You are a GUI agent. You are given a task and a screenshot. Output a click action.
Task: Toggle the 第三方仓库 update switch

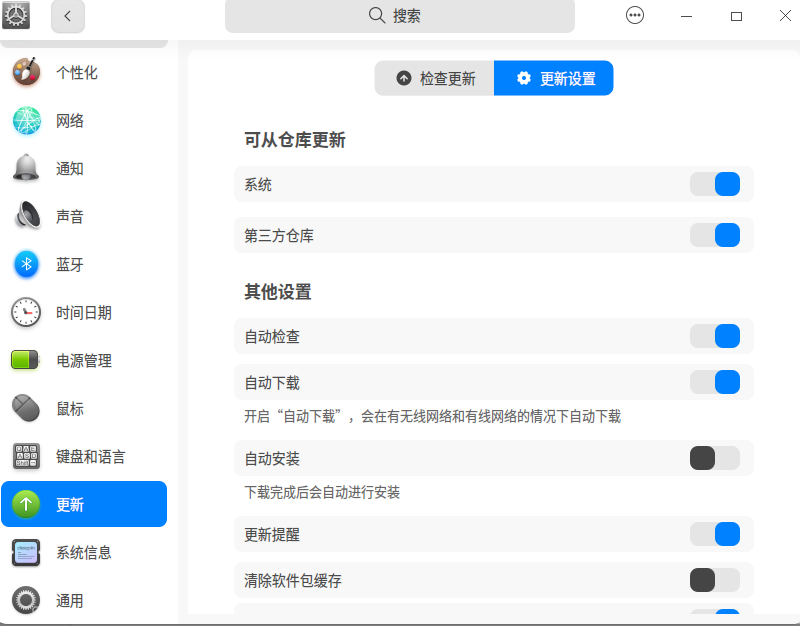[x=715, y=235]
